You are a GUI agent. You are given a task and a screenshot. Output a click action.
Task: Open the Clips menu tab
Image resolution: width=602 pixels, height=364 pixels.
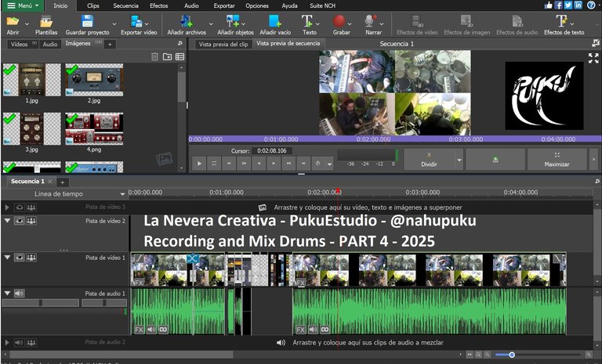(x=93, y=5)
